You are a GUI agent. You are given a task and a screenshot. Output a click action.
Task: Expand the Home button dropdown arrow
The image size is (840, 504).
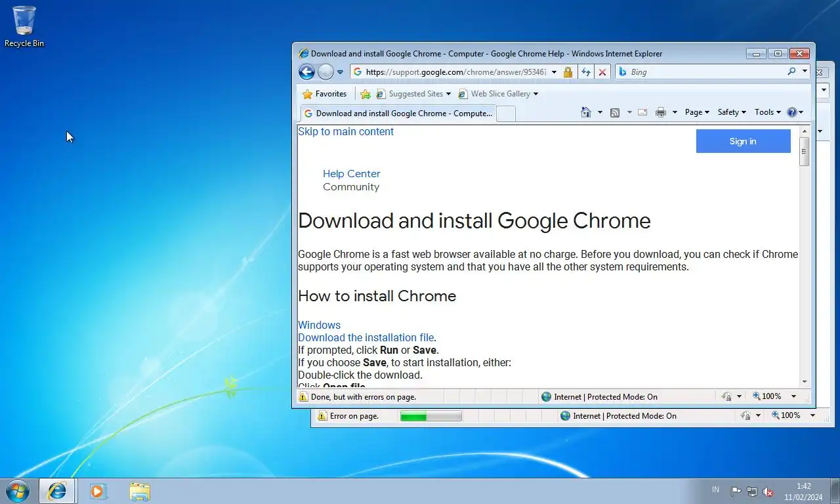[600, 113]
